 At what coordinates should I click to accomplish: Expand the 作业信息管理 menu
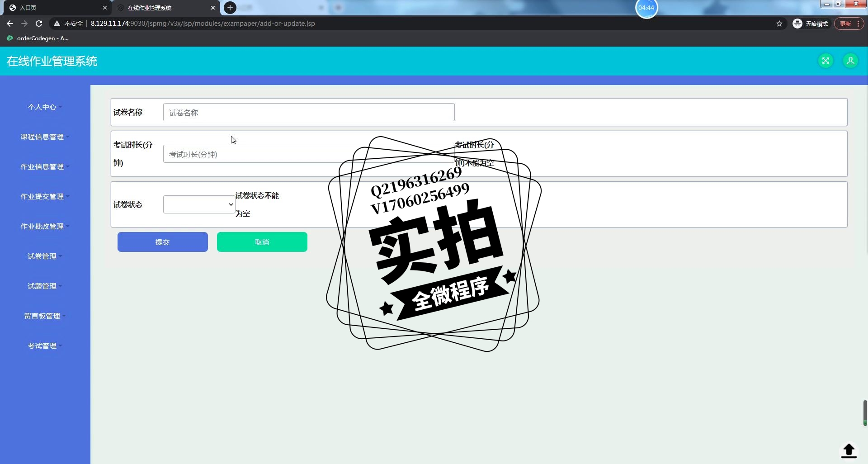click(45, 167)
